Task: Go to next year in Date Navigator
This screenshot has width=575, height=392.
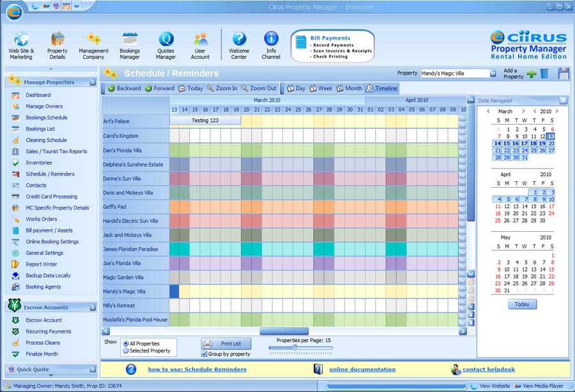Action: click(556, 111)
